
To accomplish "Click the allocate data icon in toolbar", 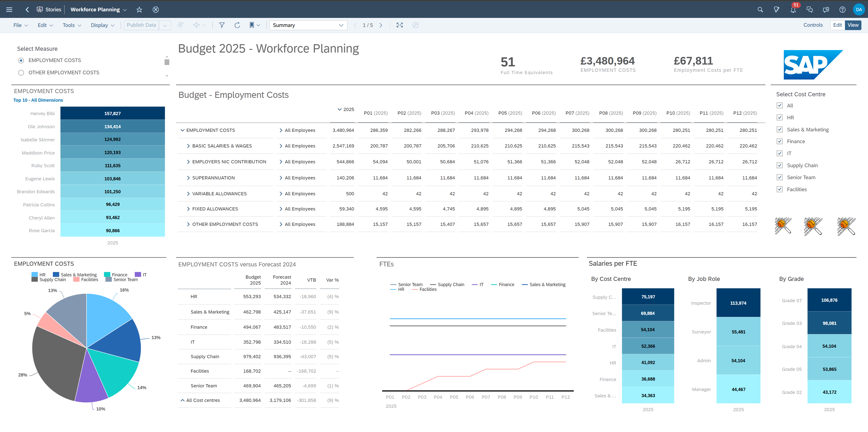I will click(196, 25).
